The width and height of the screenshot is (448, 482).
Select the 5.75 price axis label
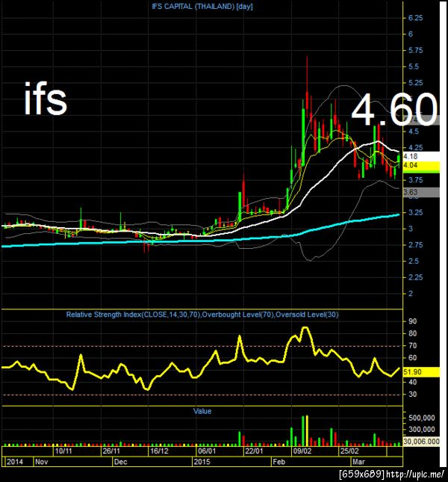tap(415, 50)
